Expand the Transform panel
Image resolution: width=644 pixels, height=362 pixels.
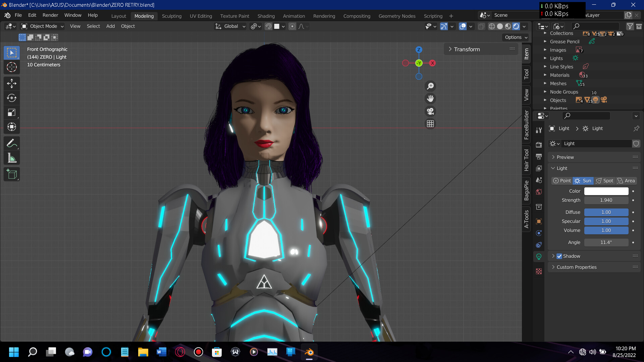coord(466,49)
